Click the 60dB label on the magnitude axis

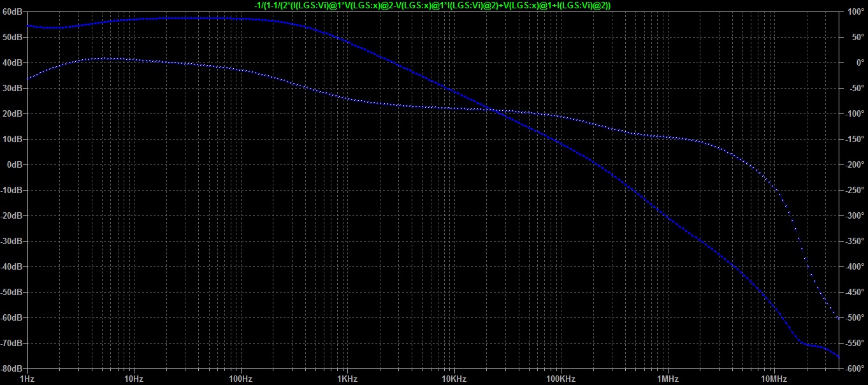point(11,11)
